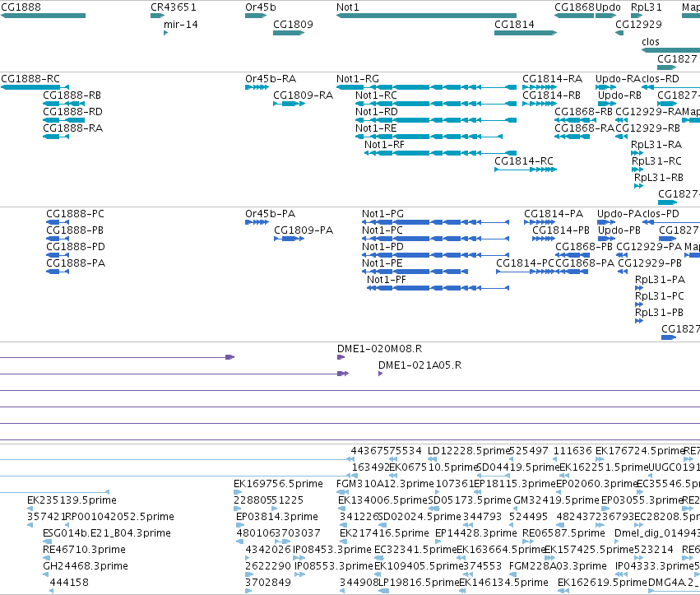This screenshot has height=595, width=700.
Task: Click transcript Updo-RB
Action: point(607,104)
